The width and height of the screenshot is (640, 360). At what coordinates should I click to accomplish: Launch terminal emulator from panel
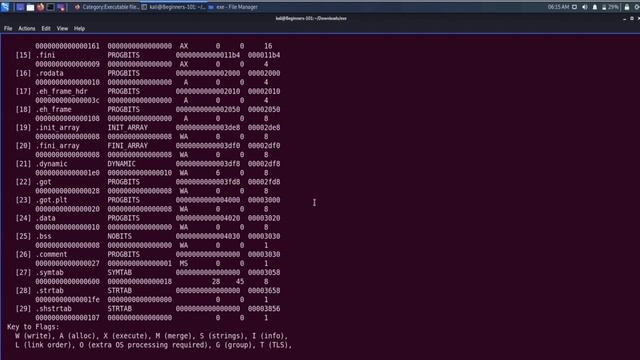click(x=50, y=7)
